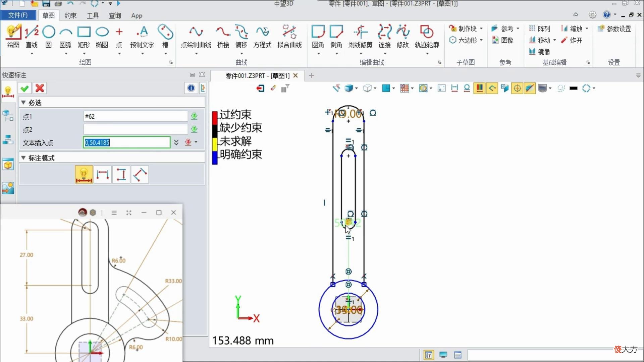
Task: Switch to the 查询 ribbon tab
Action: pos(115,15)
